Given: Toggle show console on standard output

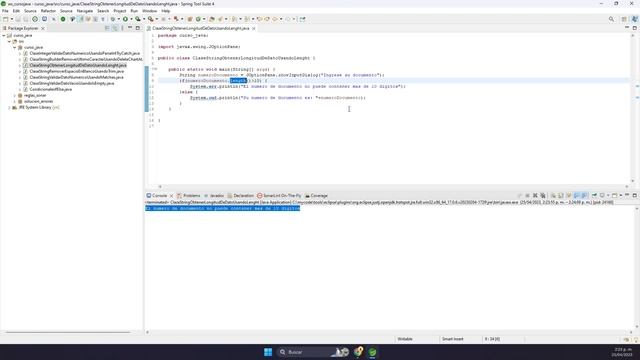Looking at the screenshot, I should tap(576, 196).
